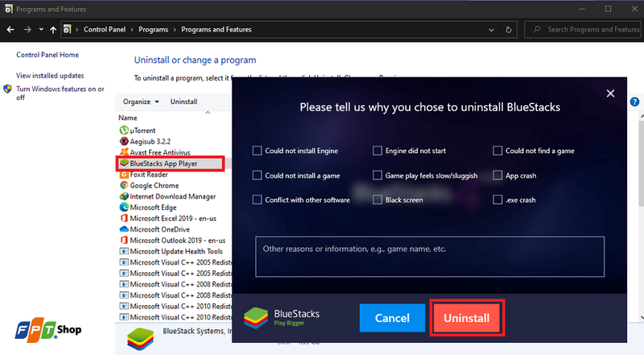Close the BlueStacks uninstall dialog

tap(611, 93)
